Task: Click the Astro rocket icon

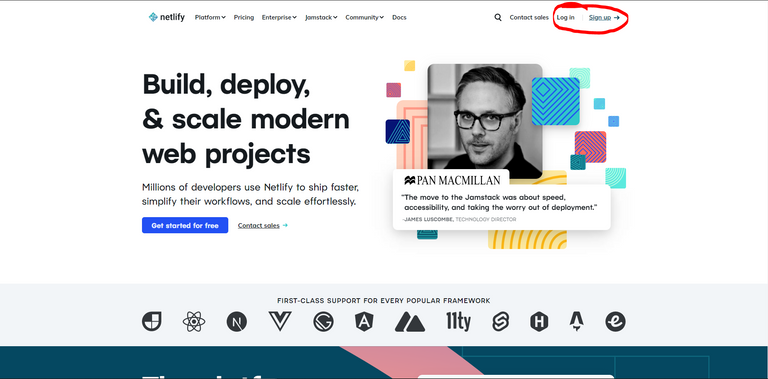Action: 576,322
